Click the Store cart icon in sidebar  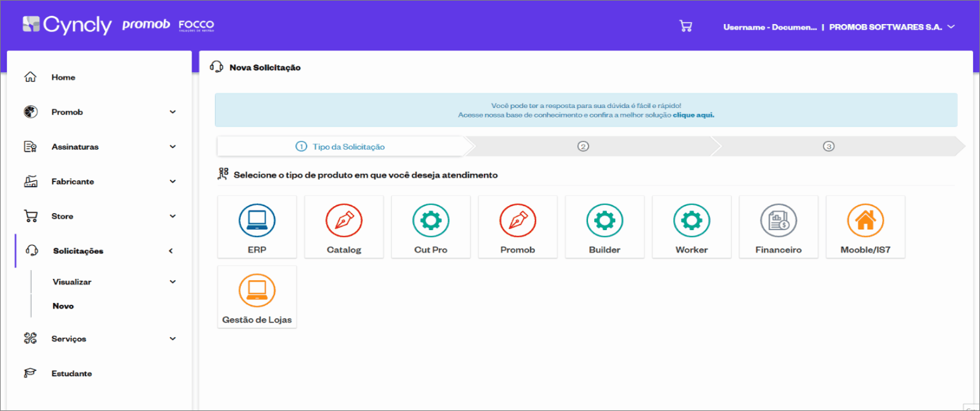pyautogui.click(x=30, y=216)
